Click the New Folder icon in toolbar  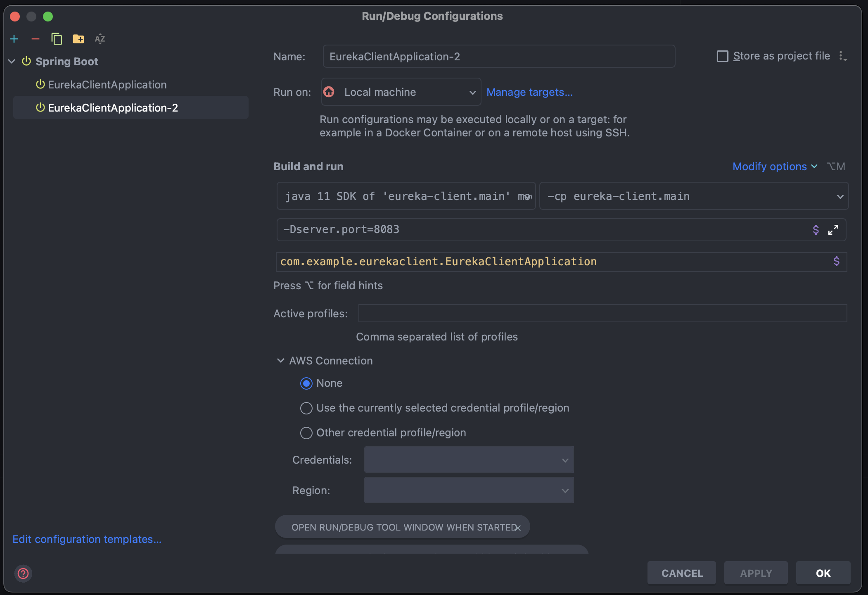[x=78, y=39]
